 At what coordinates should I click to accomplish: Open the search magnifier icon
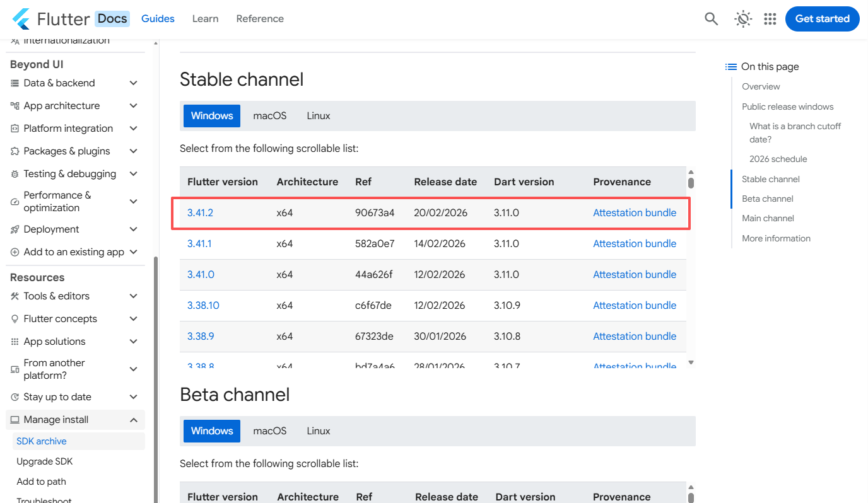[711, 19]
